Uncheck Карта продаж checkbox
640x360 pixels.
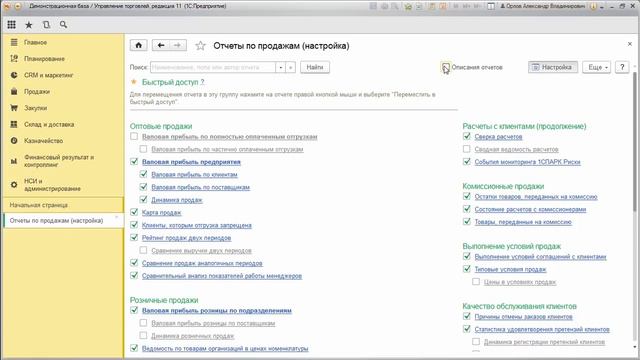(x=134, y=212)
